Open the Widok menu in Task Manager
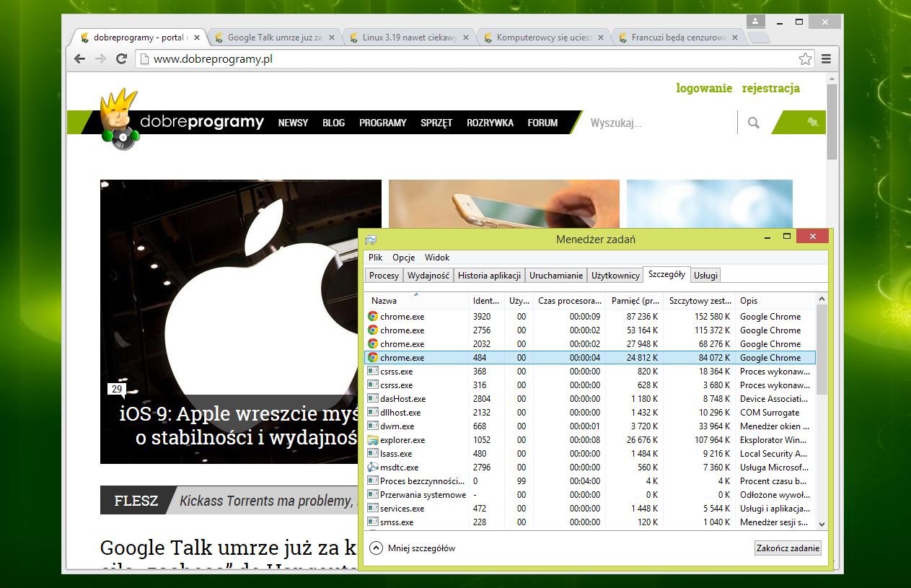This screenshot has width=911, height=588. pos(437,258)
